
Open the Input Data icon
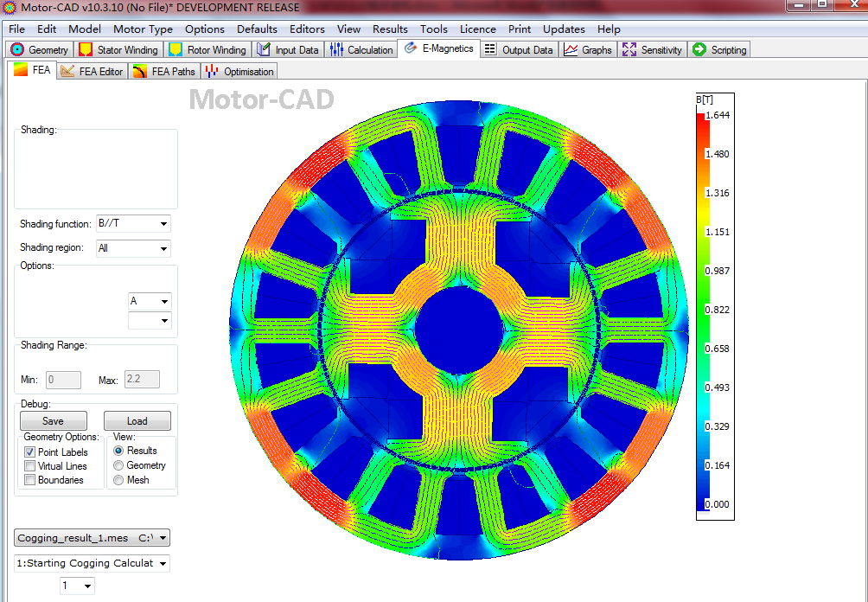point(264,49)
